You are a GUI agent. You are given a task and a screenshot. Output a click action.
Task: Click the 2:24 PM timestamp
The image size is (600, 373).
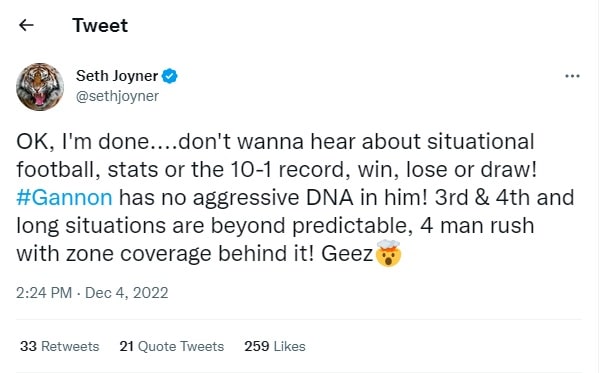[x=44, y=293]
